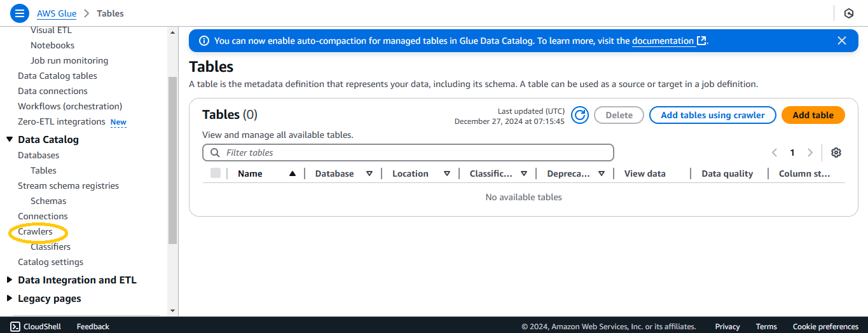868x333 pixels.
Task: Click the hexagon settings icon top right
Action: click(x=848, y=13)
